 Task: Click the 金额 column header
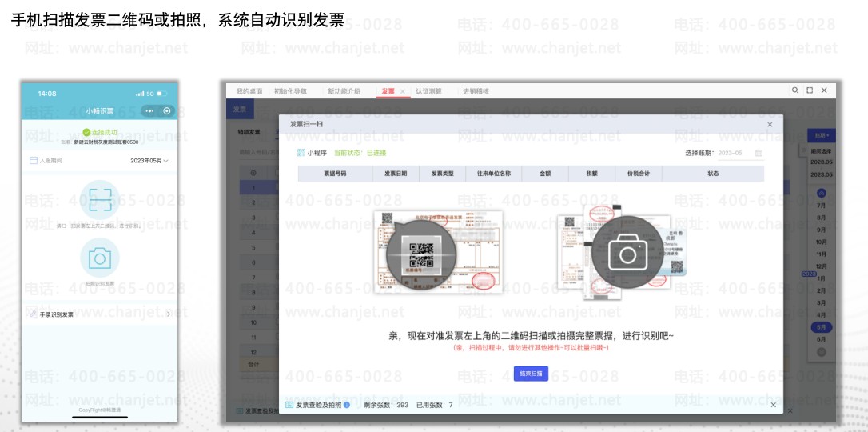click(x=545, y=174)
